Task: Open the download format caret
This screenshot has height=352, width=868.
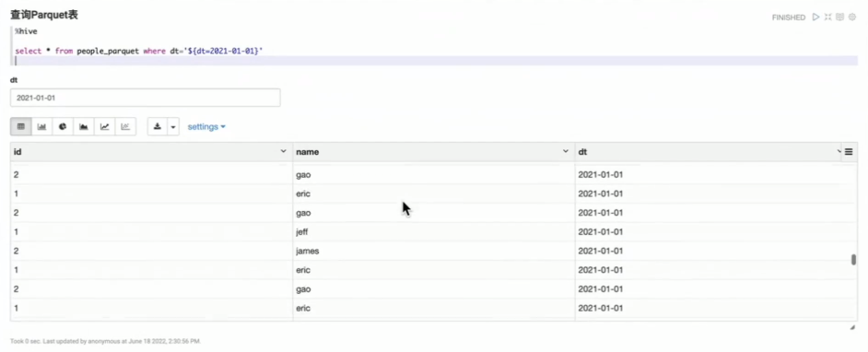Action: tap(173, 126)
